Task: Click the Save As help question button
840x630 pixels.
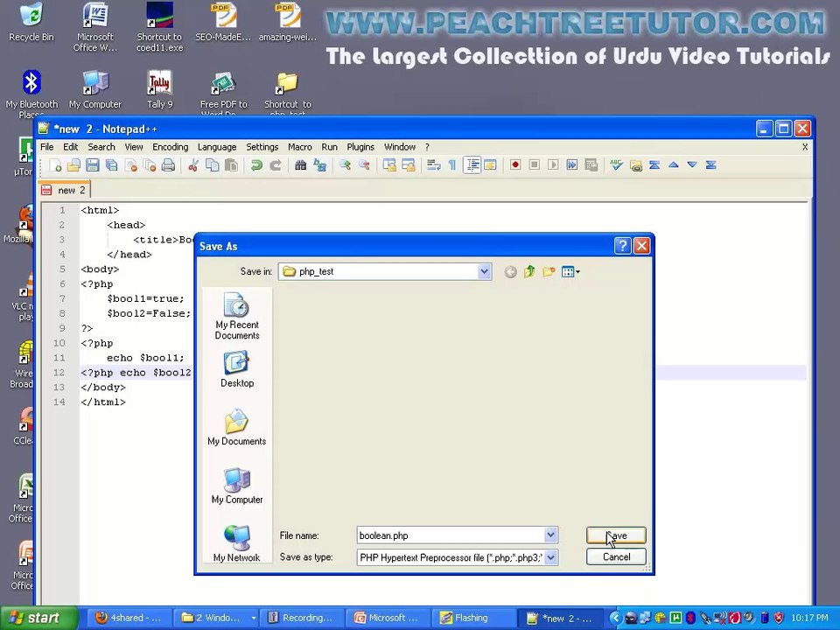Action: click(x=622, y=246)
